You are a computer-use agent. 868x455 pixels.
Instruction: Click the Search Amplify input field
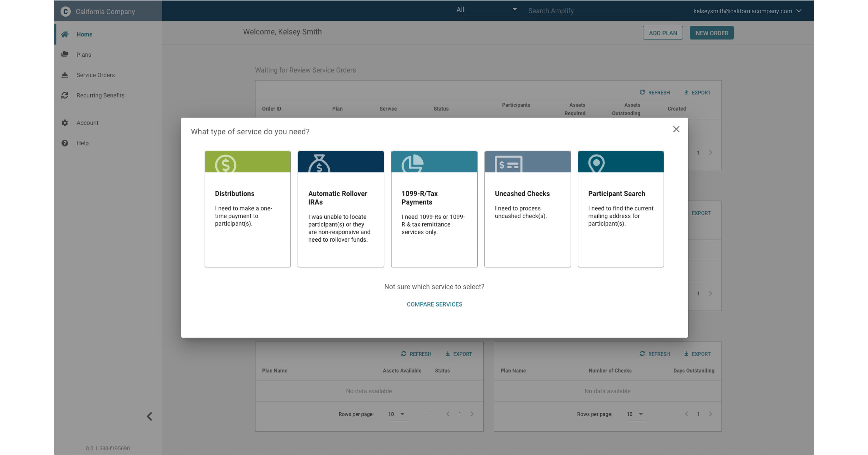[x=602, y=11]
